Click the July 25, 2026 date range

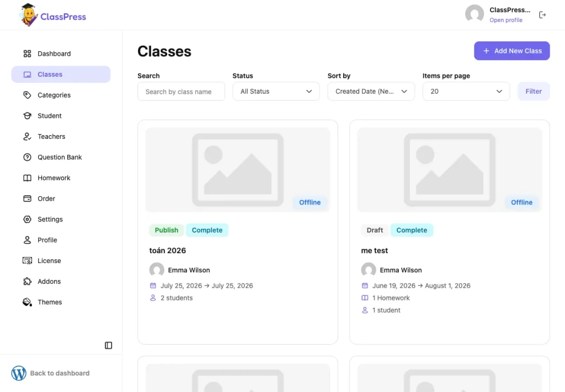pos(207,286)
